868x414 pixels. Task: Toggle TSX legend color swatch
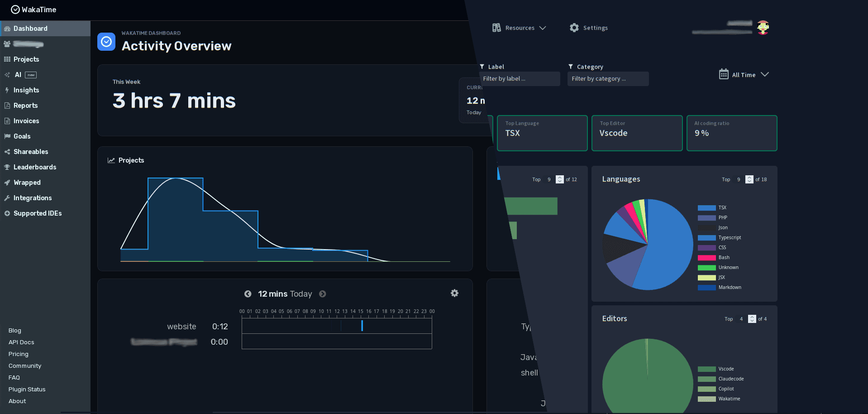click(x=706, y=208)
